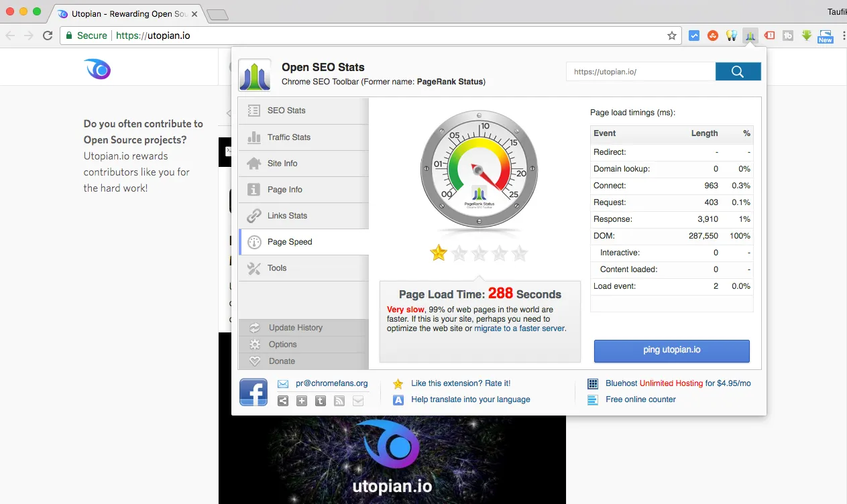The image size is (847, 504).
Task: Open the SEO Stats section
Action: point(304,111)
